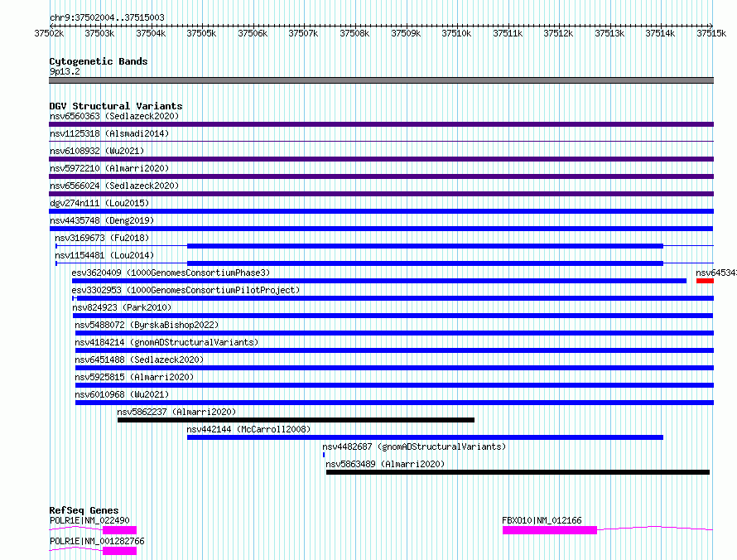The height and width of the screenshot is (560, 737).
Task: Click the nsv824923 (Park2010) label
Action: click(x=122, y=307)
